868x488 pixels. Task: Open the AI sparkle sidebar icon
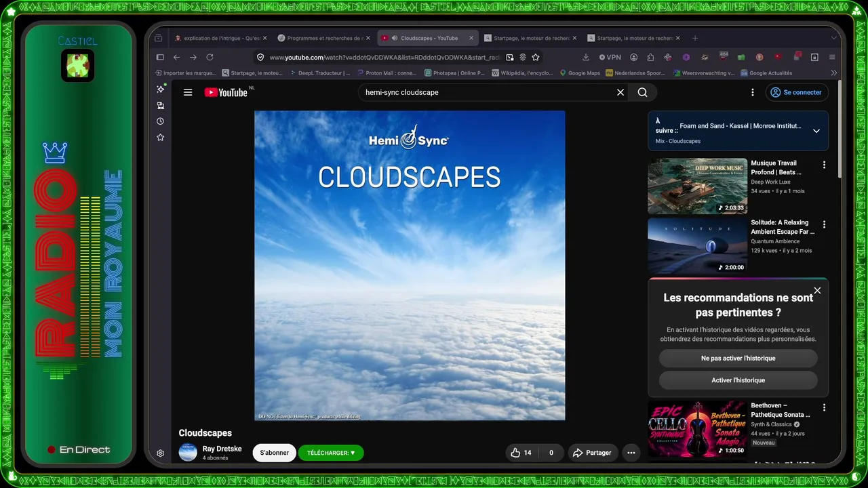point(160,89)
